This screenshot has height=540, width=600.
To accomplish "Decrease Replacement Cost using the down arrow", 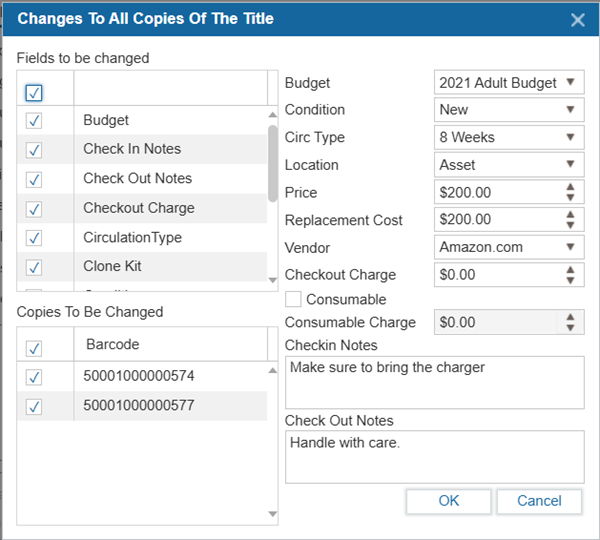I will (570, 225).
